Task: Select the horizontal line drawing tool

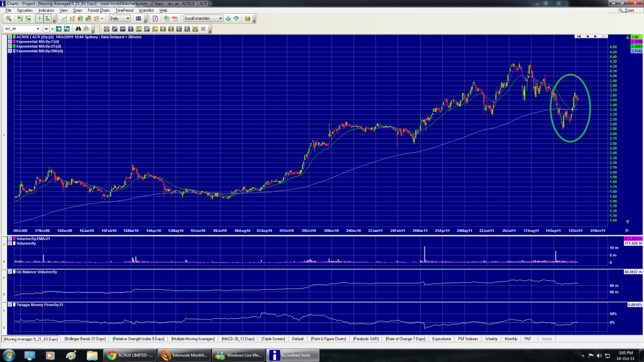Action: point(123,29)
